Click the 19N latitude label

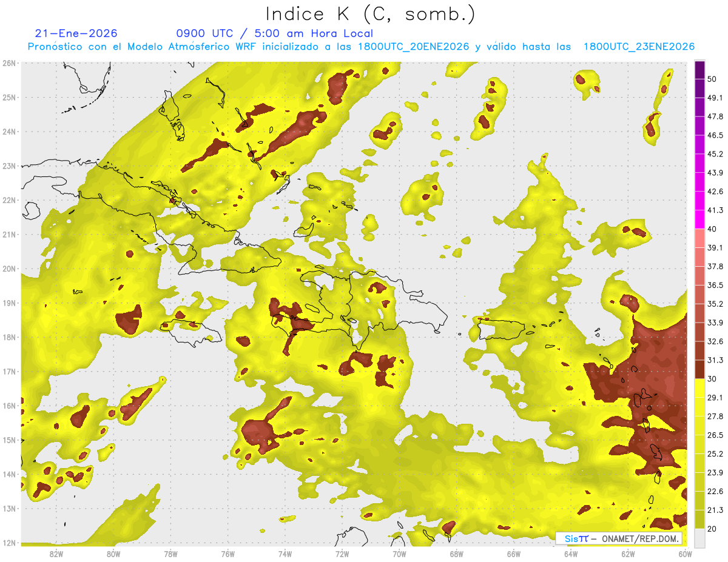pyautogui.click(x=9, y=303)
